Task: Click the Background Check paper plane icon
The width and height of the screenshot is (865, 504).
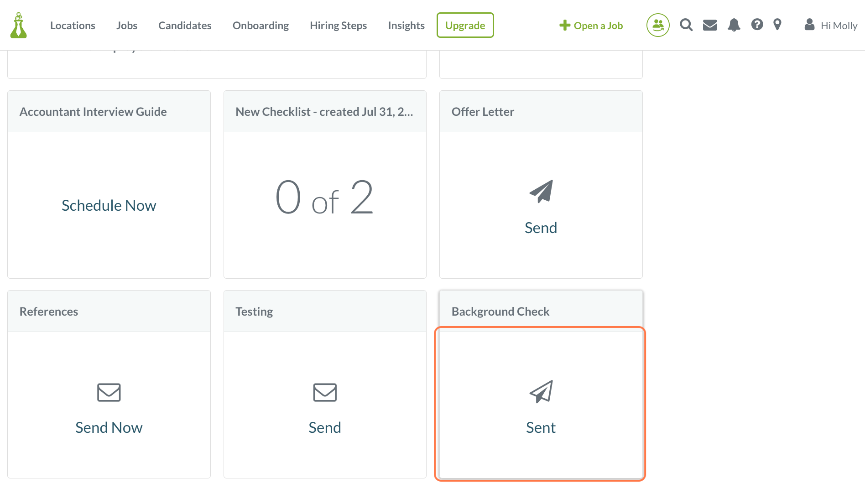Action: click(541, 391)
